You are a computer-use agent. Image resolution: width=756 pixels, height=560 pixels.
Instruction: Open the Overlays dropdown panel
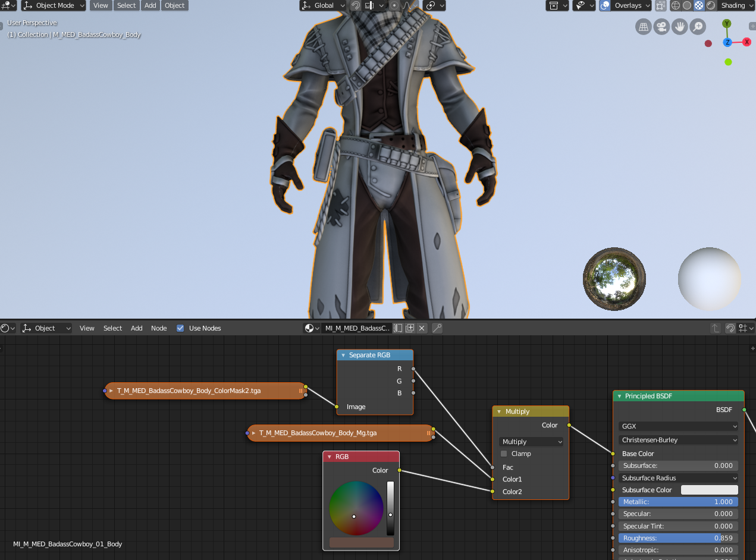632,5
